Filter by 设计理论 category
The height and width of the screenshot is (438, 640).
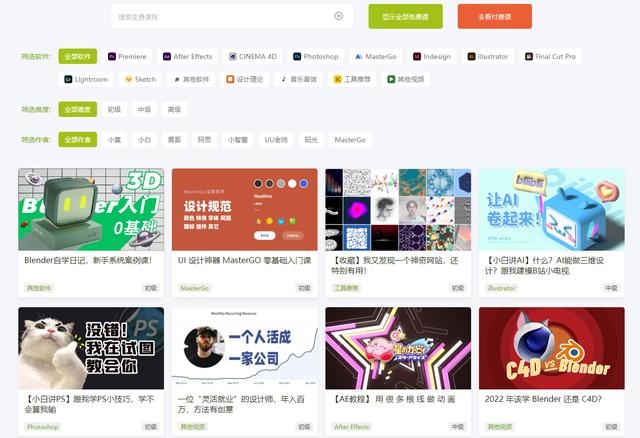pyautogui.click(x=244, y=79)
